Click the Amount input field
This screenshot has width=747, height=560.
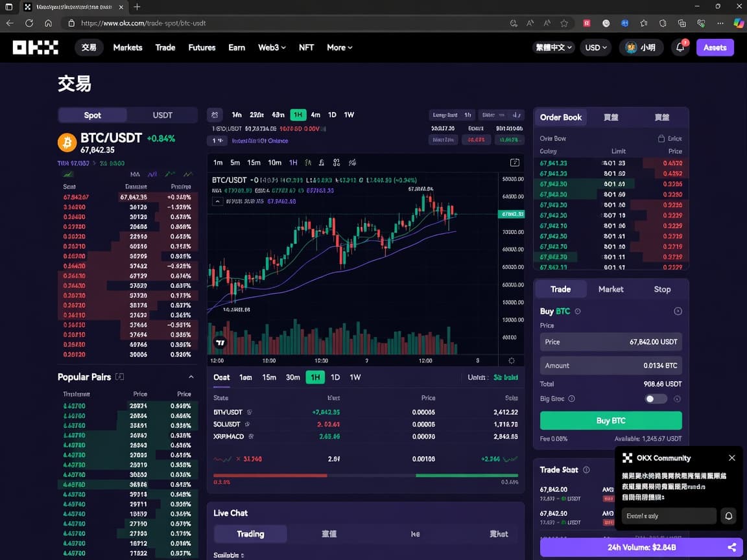pyautogui.click(x=611, y=366)
